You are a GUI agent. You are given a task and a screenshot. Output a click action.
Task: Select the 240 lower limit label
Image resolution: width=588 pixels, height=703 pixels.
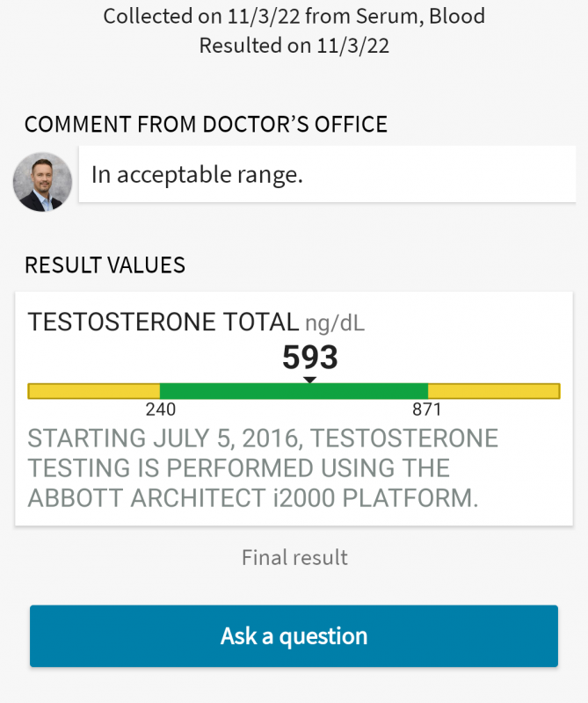point(161,409)
